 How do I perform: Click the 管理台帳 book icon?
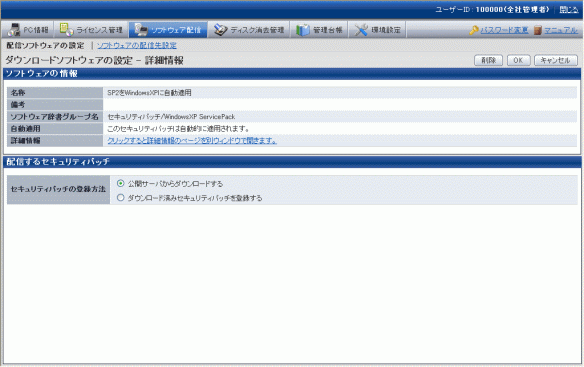(x=302, y=30)
